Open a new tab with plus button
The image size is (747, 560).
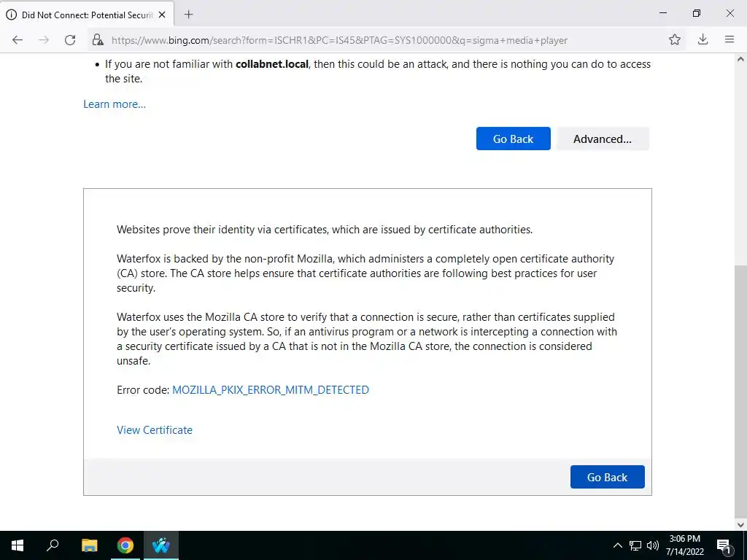(189, 15)
